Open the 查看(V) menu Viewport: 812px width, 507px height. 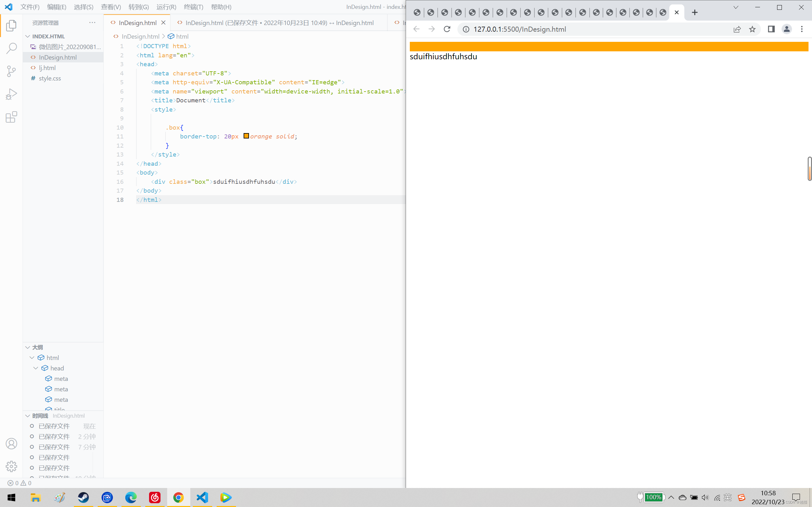tap(111, 7)
